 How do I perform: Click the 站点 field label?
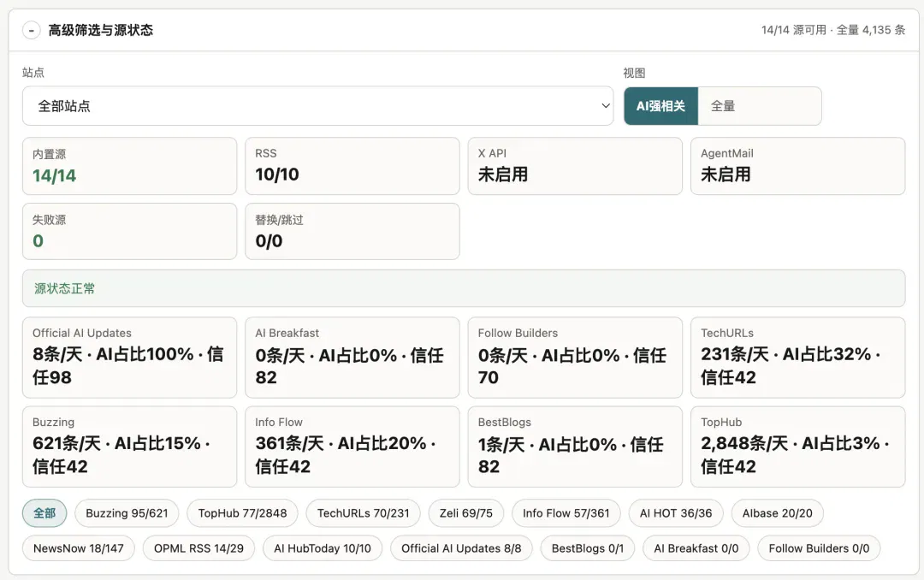tap(33, 73)
